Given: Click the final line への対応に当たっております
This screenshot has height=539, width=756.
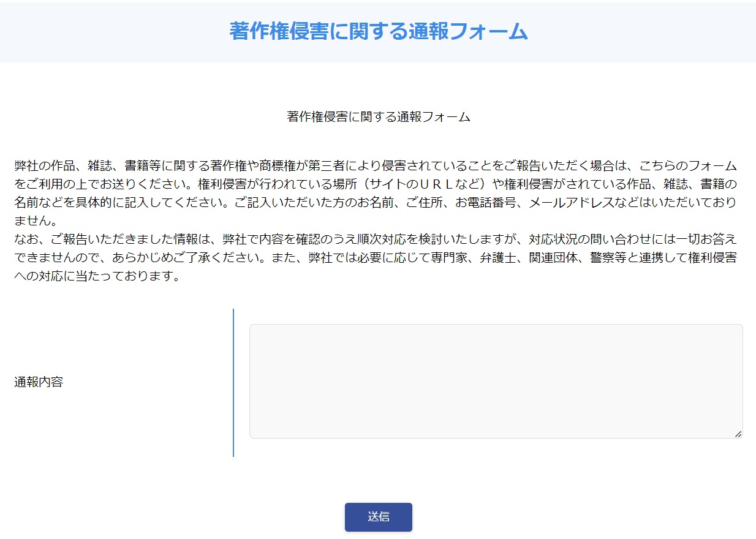Looking at the screenshot, I should (x=97, y=276).
